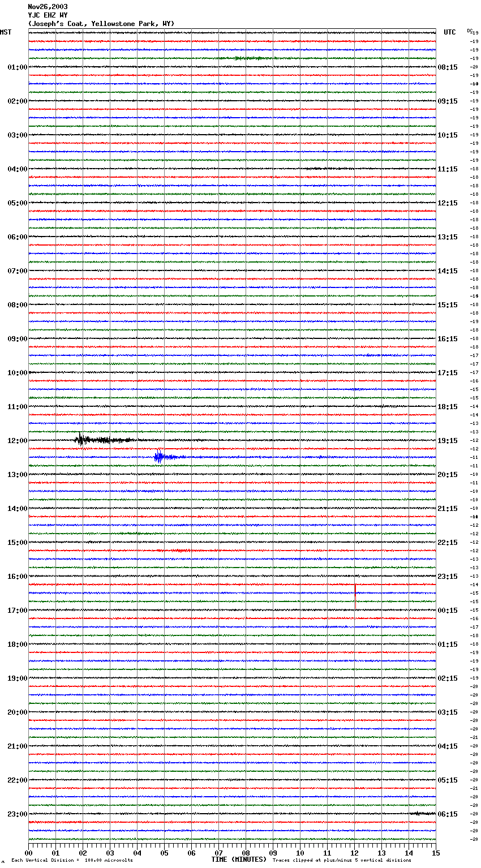Screen dimensions: 481x868
Task: Click the 13:00 MST time label
Action: tap(18, 475)
